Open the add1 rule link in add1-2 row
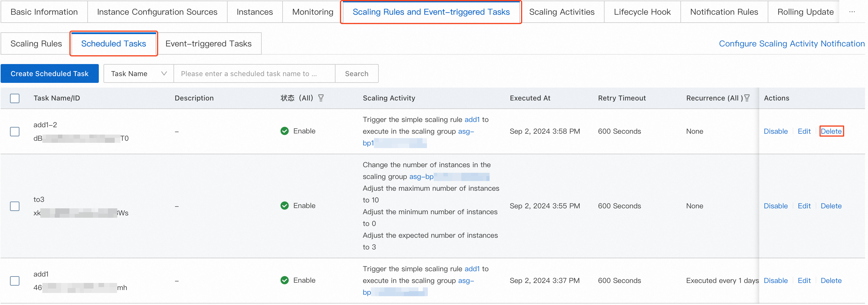 point(472,120)
